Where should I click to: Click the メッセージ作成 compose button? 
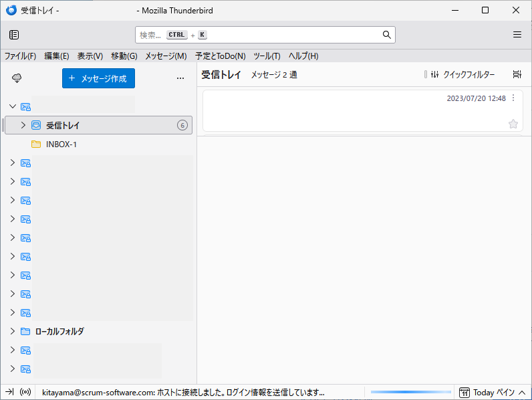(x=98, y=78)
